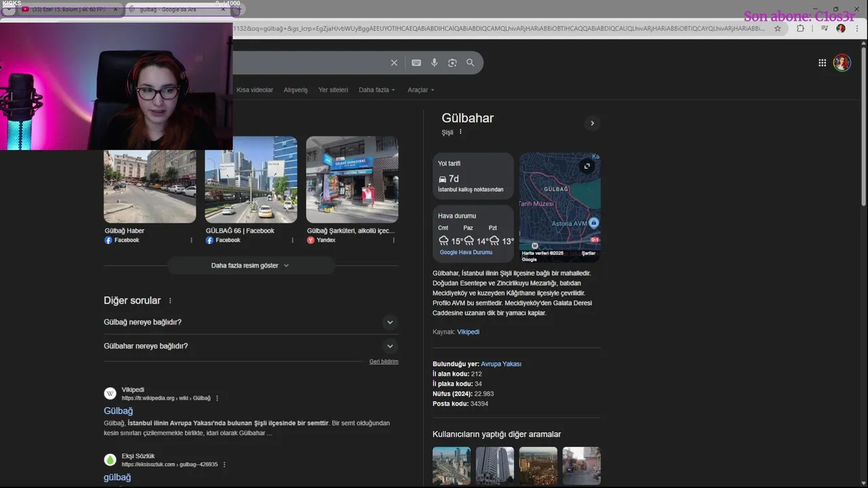Open third related search thumbnail
Screen dimensions: 868x488
538,466
